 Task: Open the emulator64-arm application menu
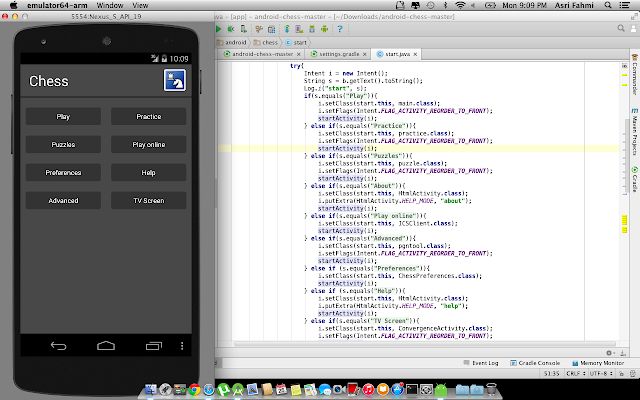pyautogui.click(x=57, y=5)
